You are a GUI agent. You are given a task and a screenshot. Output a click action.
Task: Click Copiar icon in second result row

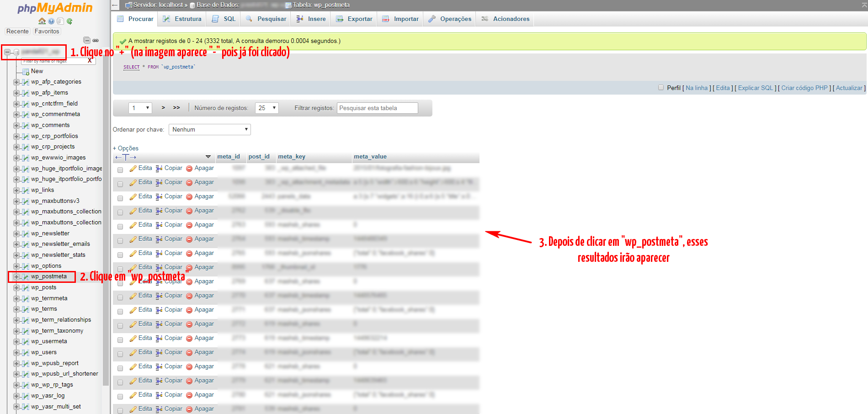click(159, 183)
